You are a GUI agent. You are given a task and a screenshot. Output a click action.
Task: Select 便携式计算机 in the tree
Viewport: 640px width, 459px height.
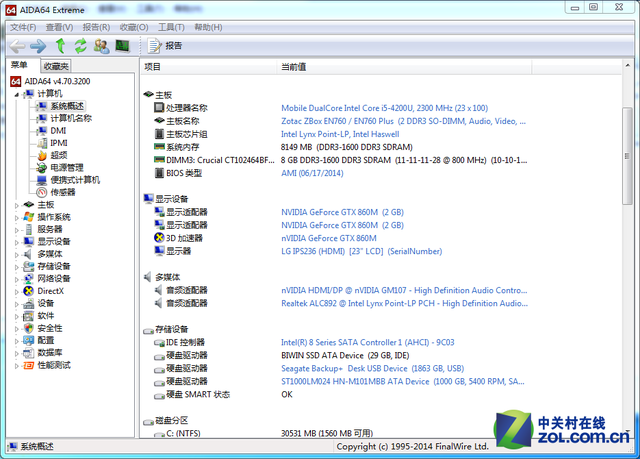click(75, 180)
